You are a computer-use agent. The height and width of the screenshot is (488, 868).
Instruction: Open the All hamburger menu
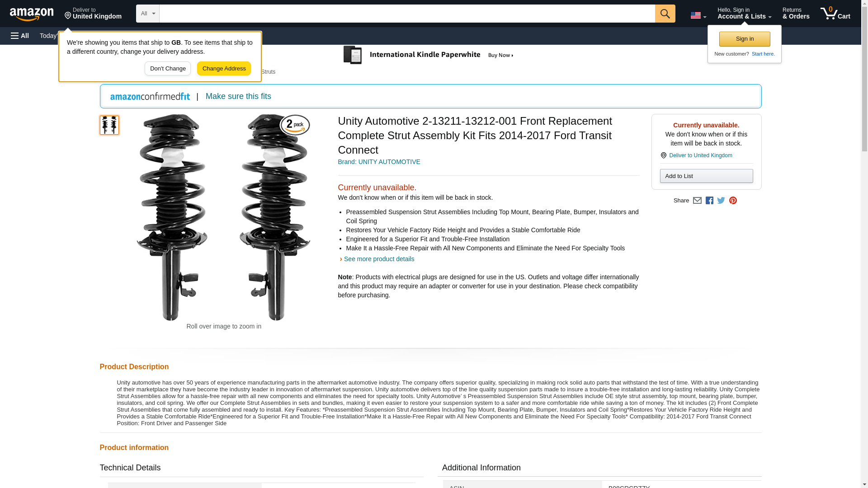coord(20,36)
